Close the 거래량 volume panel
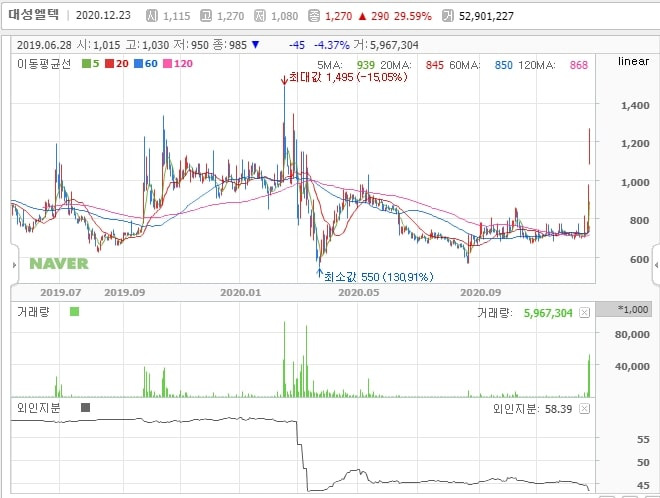This screenshot has height=498, width=660. point(584,312)
